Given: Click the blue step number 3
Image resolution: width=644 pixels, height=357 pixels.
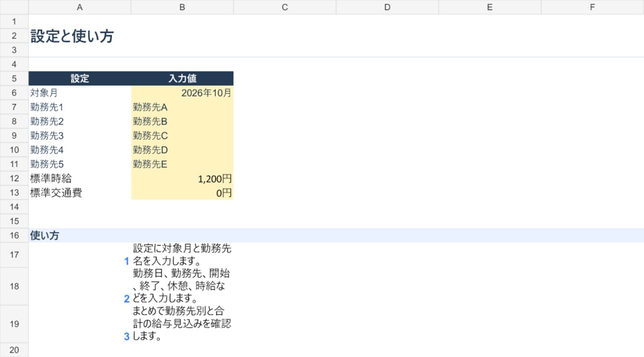Looking at the screenshot, I should tap(126, 336).
